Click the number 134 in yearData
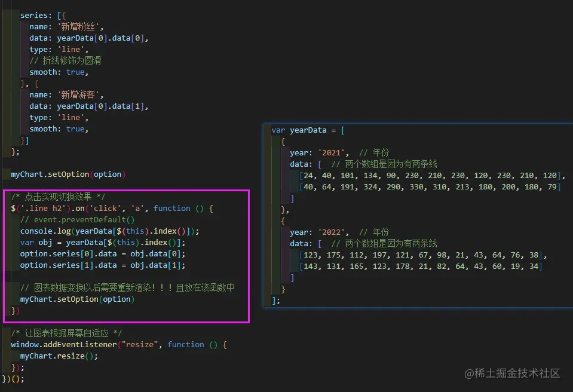Viewport: 573px width, 392px height. [x=370, y=176]
